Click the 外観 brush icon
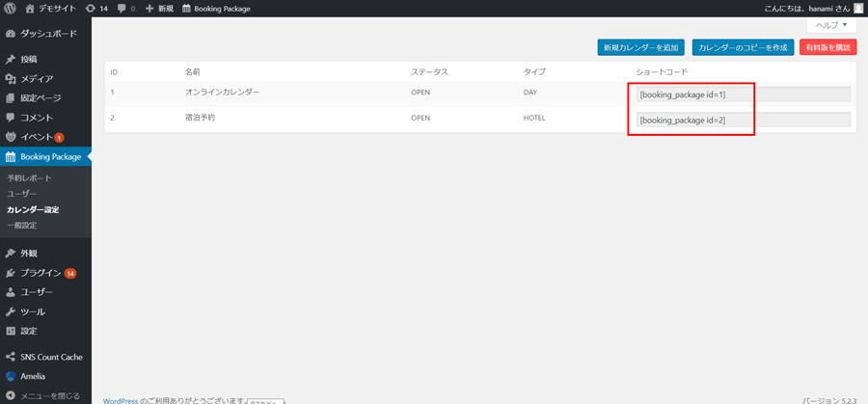This screenshot has width=868, height=404. pos(10,253)
